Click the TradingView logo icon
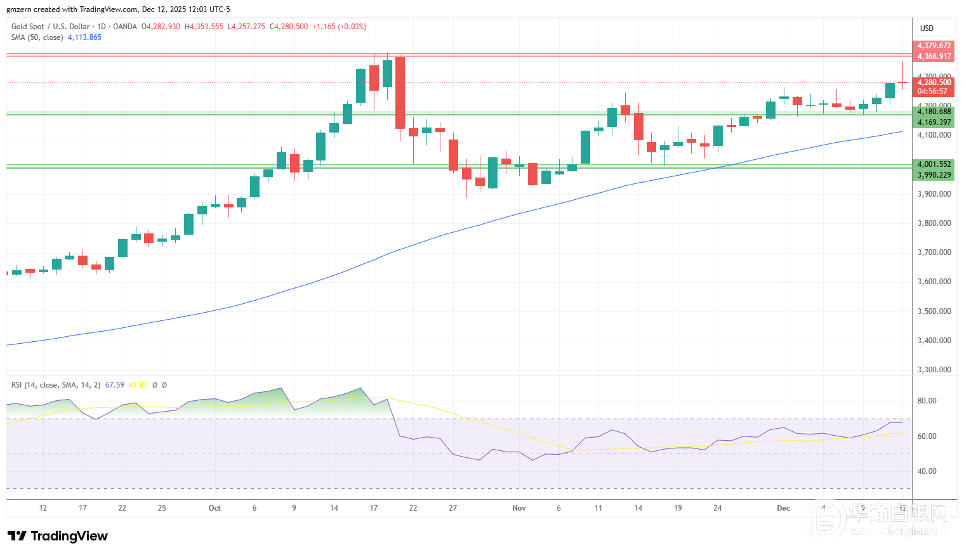This screenshot has height=556, width=964. (19, 536)
